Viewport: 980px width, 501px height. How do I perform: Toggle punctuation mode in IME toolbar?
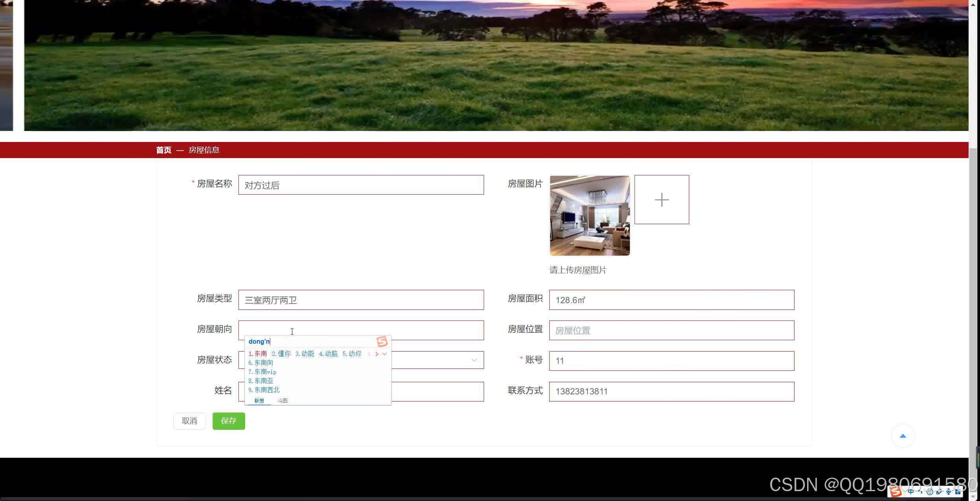click(x=921, y=492)
